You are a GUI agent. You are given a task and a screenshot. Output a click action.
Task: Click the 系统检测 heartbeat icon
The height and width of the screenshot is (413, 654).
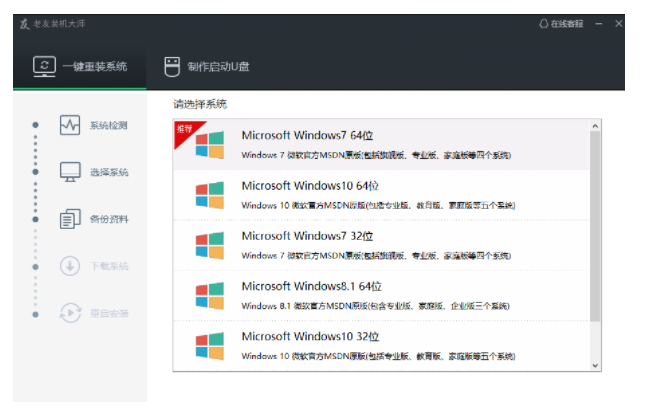(x=70, y=125)
